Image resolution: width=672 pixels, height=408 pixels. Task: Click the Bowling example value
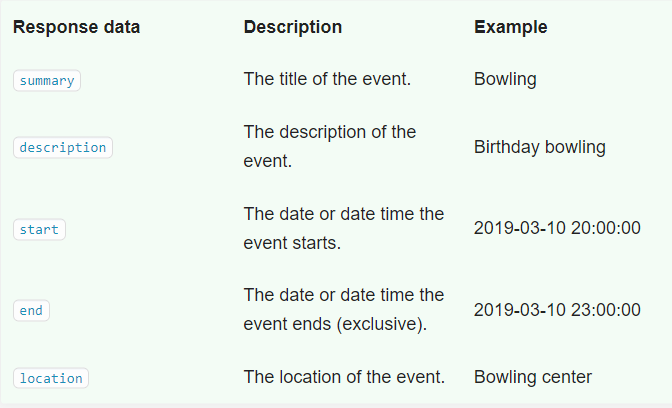[505, 80]
